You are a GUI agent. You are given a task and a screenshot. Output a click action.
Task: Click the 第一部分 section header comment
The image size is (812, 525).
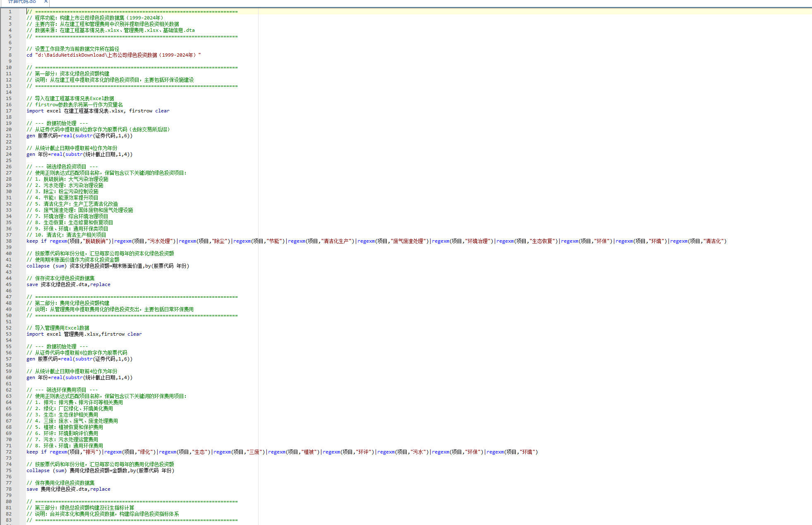68,74
